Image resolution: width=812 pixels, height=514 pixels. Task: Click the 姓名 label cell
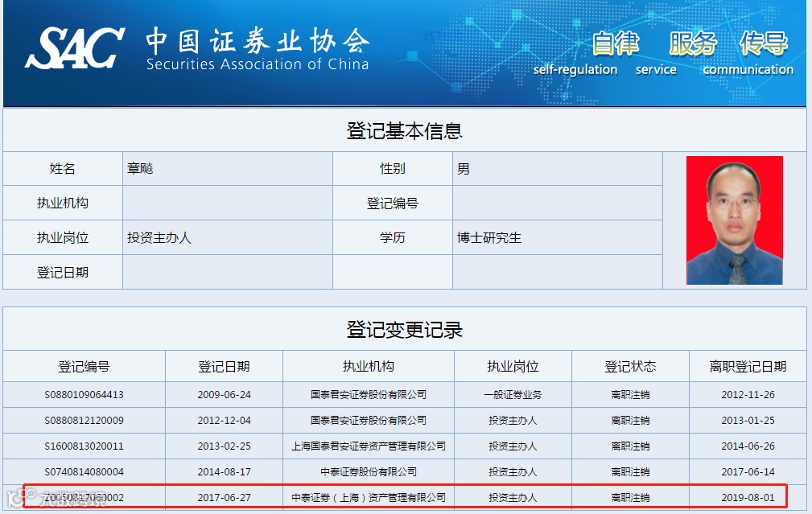pos(63,168)
